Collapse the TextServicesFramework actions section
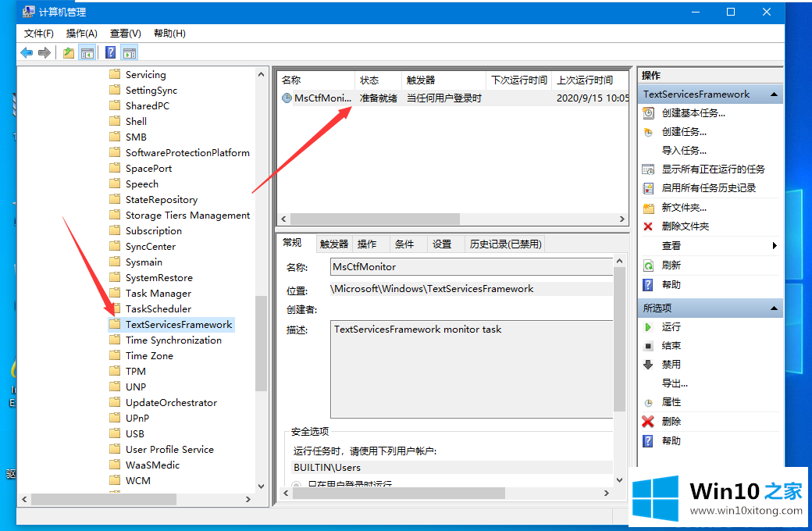This screenshot has width=812, height=531. [x=774, y=94]
